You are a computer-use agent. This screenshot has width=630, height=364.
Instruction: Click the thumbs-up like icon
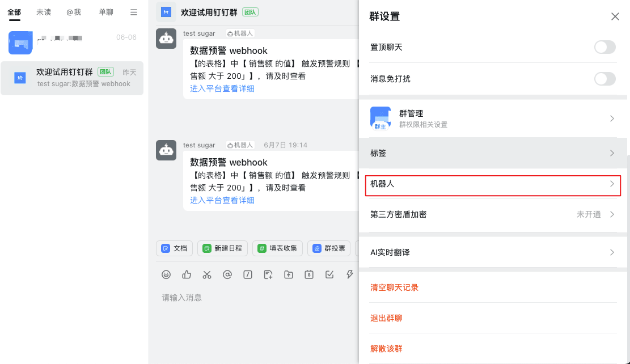pyautogui.click(x=187, y=274)
